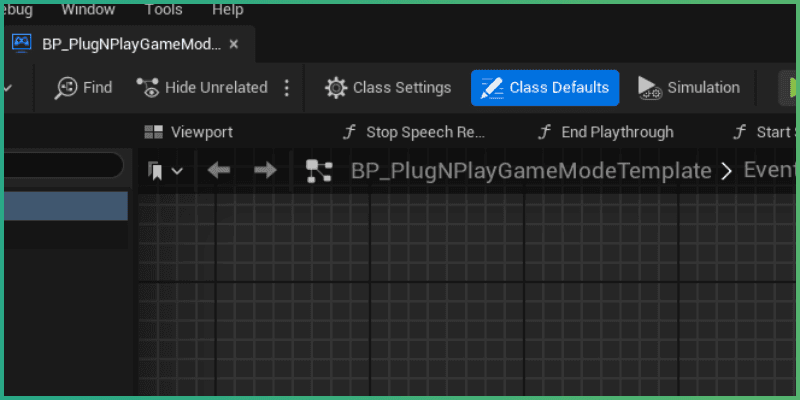Viewport: 800px width, 400px height.
Task: Click the left panel search field
Action: 64,165
